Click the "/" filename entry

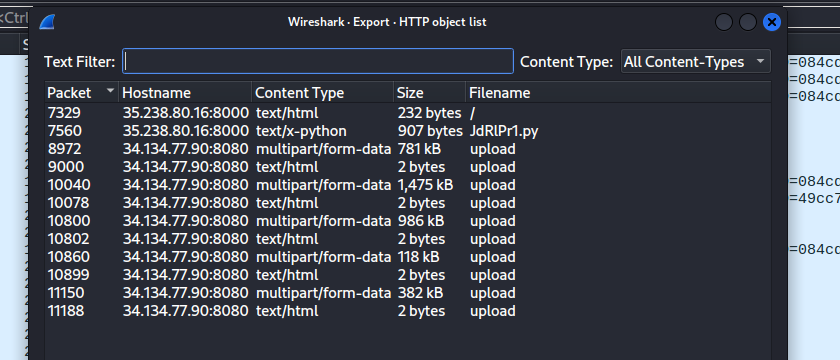472,113
